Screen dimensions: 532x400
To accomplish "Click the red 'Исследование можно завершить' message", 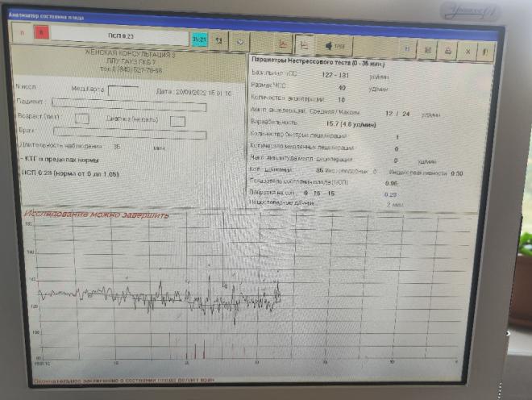I will coord(97,215).
